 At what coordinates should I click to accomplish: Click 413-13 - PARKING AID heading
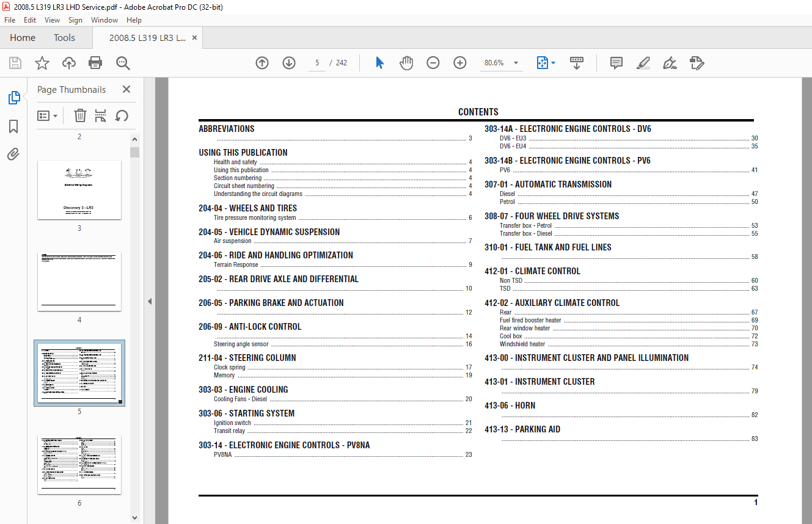pyautogui.click(x=522, y=429)
